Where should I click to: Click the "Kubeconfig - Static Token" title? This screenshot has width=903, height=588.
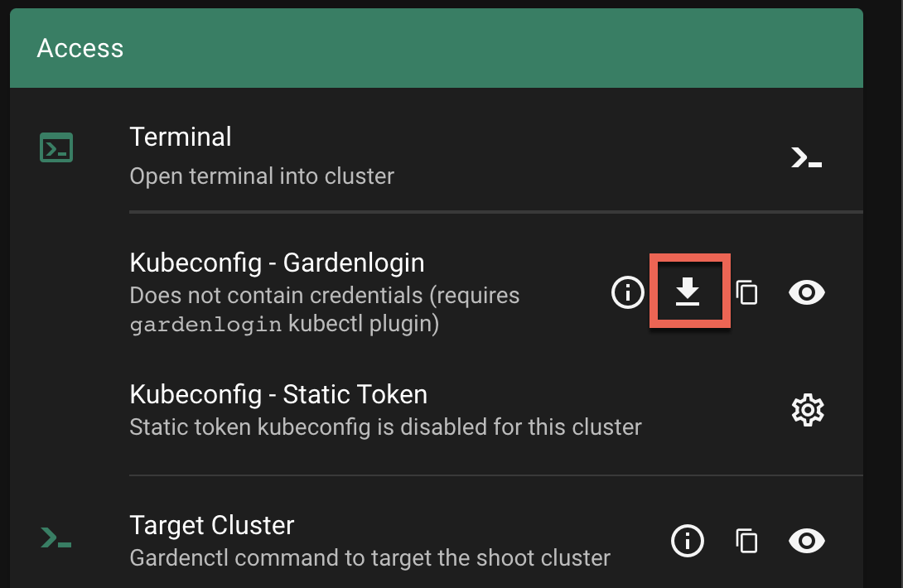click(278, 394)
